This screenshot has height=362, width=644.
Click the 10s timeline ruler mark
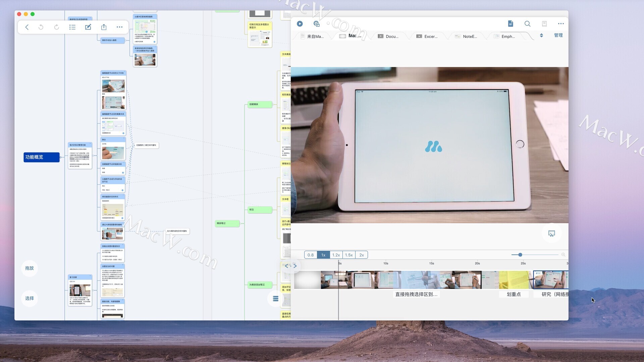pyautogui.click(x=386, y=263)
